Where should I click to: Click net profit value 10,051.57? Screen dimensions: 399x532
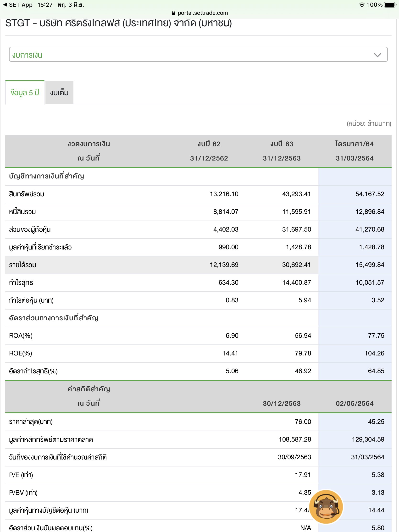point(370,283)
